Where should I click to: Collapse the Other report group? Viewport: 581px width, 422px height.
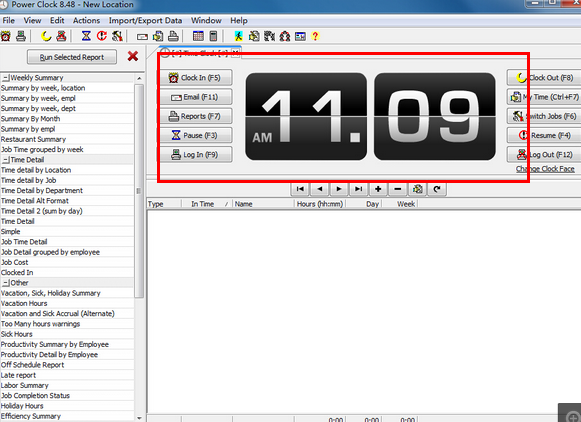(6, 283)
